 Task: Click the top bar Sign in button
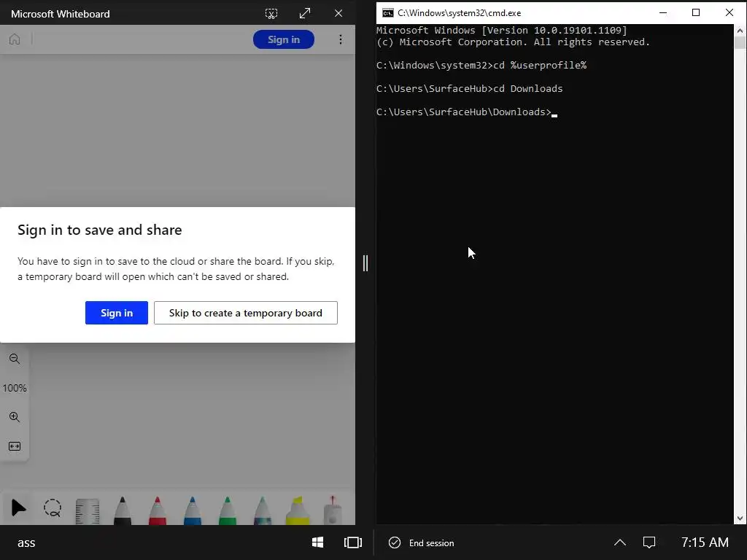284,39
